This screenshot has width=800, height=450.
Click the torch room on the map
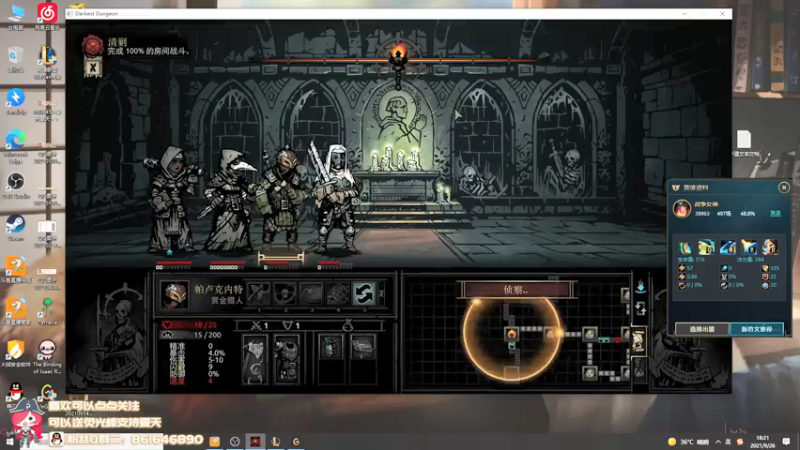(511, 334)
